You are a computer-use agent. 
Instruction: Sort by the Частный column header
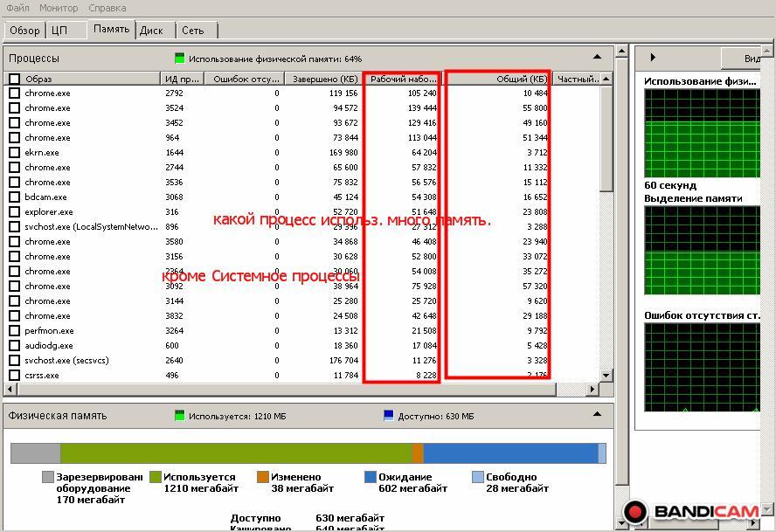pos(577,79)
